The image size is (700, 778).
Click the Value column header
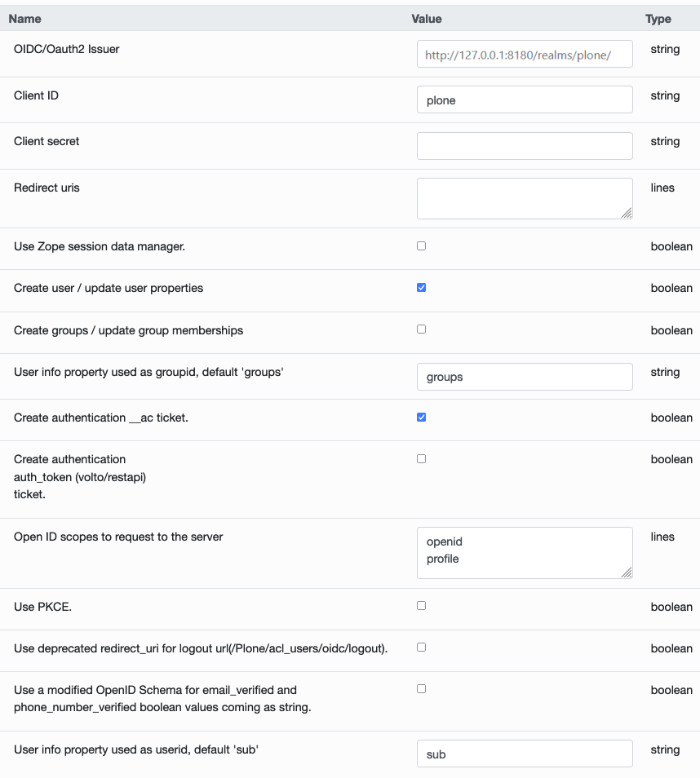(427, 18)
